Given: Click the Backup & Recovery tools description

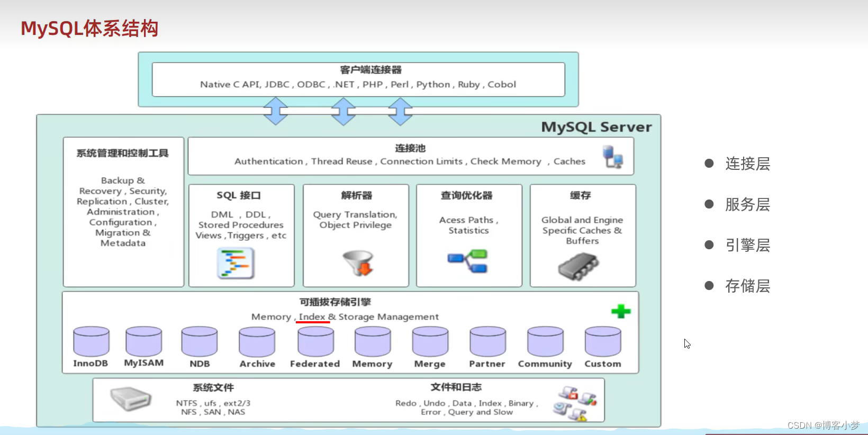Looking at the screenshot, I should pos(123,212).
